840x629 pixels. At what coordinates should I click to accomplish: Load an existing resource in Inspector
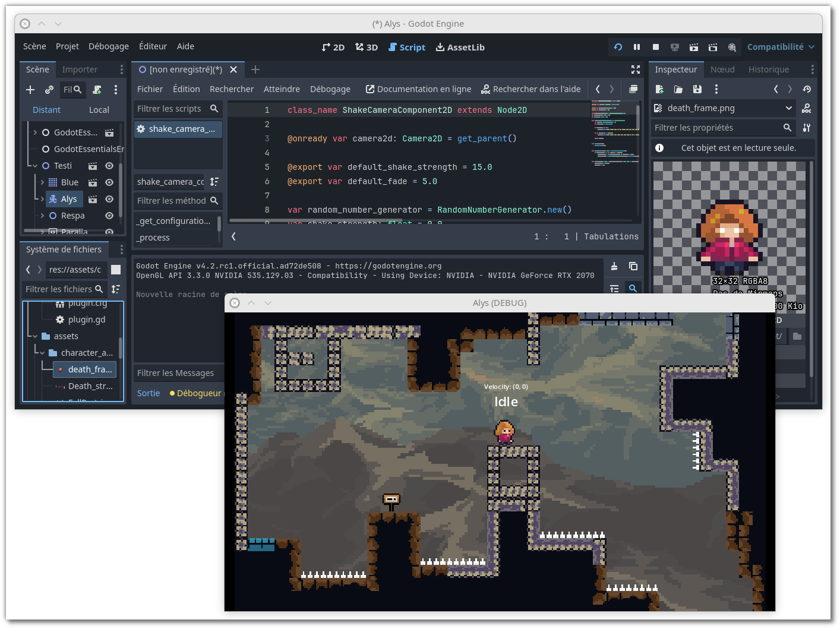point(678,89)
